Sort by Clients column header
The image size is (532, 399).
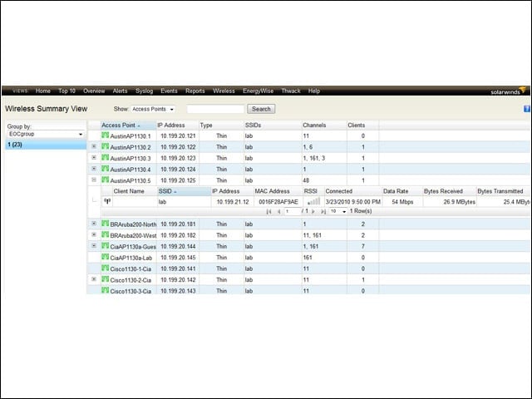click(x=362, y=126)
